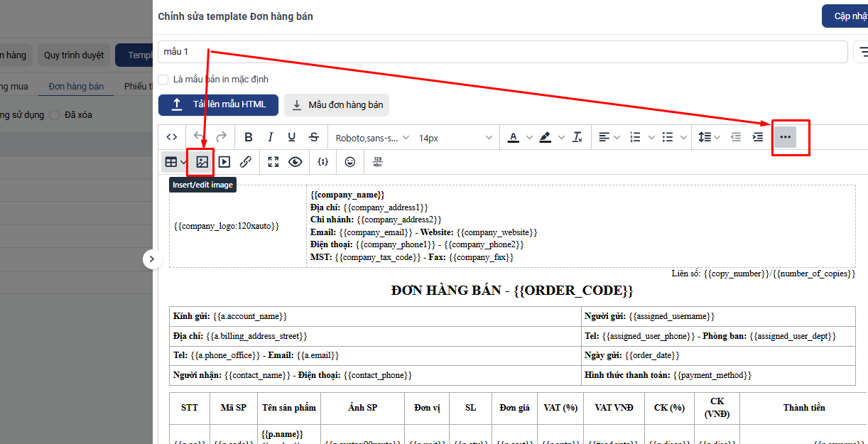Click the text alignment icon
868x444 pixels.
[604, 137]
